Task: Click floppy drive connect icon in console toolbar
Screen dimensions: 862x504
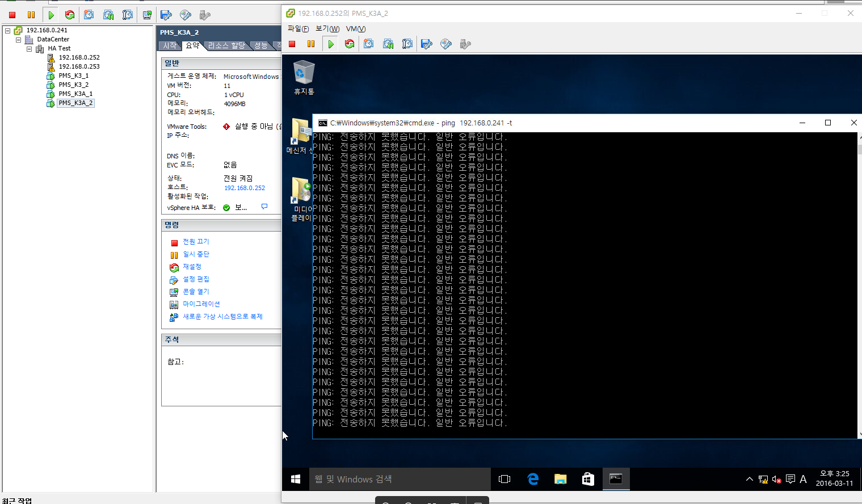Action: point(427,44)
